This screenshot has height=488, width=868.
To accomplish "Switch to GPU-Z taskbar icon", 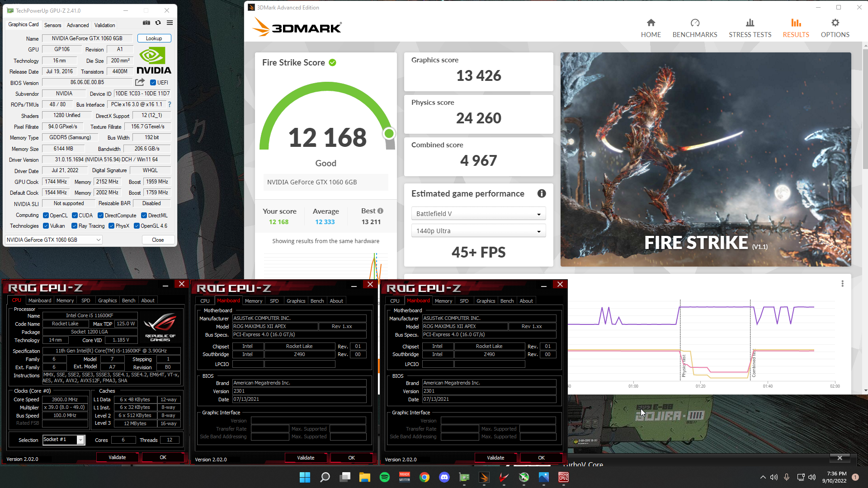I will point(464,477).
